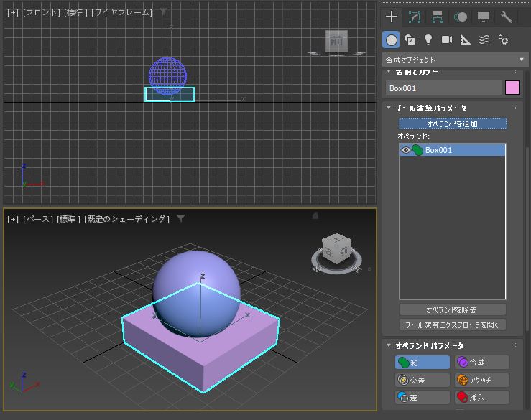Click ブール演算エクスプローラを開く button
This screenshot has width=531, height=420.
pos(453,325)
